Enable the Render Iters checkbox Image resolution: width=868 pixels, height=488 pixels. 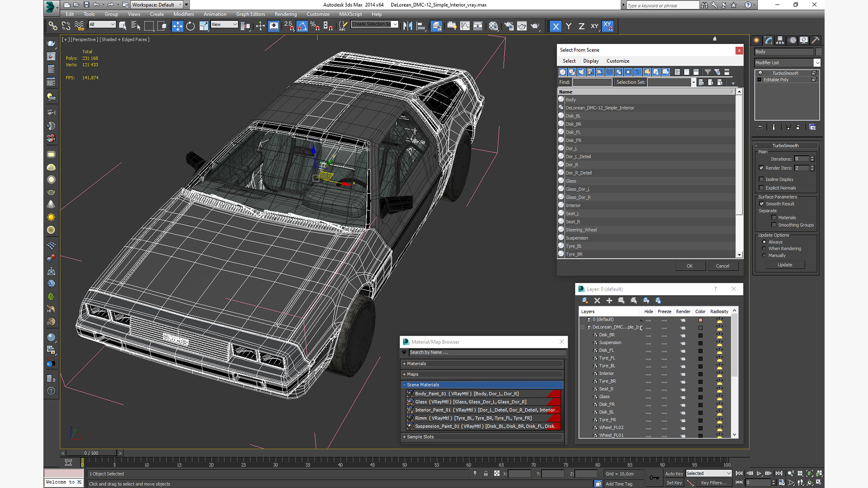pos(761,168)
